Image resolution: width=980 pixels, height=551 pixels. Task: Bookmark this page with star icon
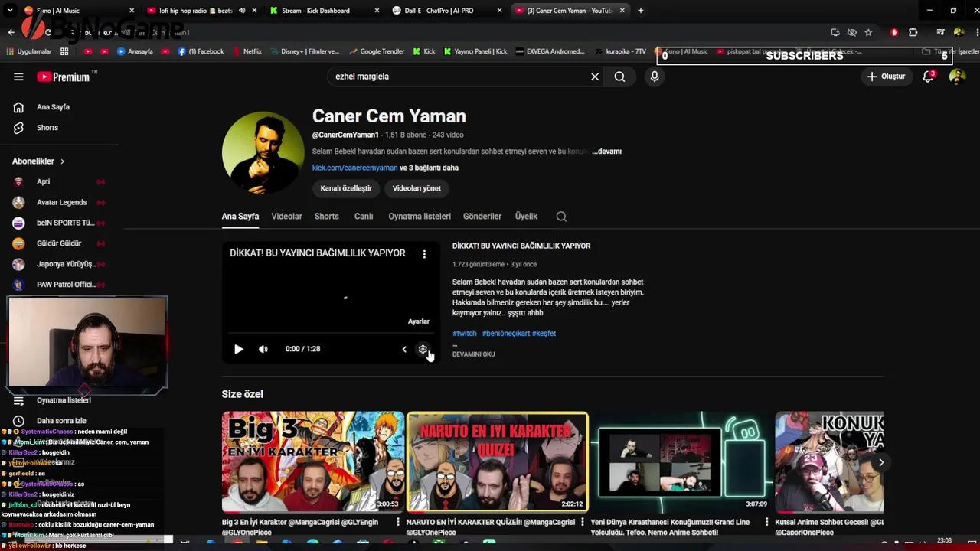click(x=868, y=32)
